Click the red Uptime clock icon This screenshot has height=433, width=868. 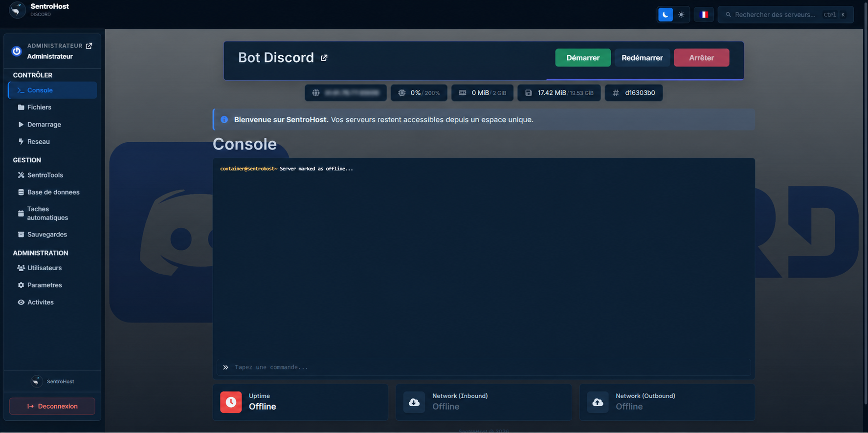[231, 402]
